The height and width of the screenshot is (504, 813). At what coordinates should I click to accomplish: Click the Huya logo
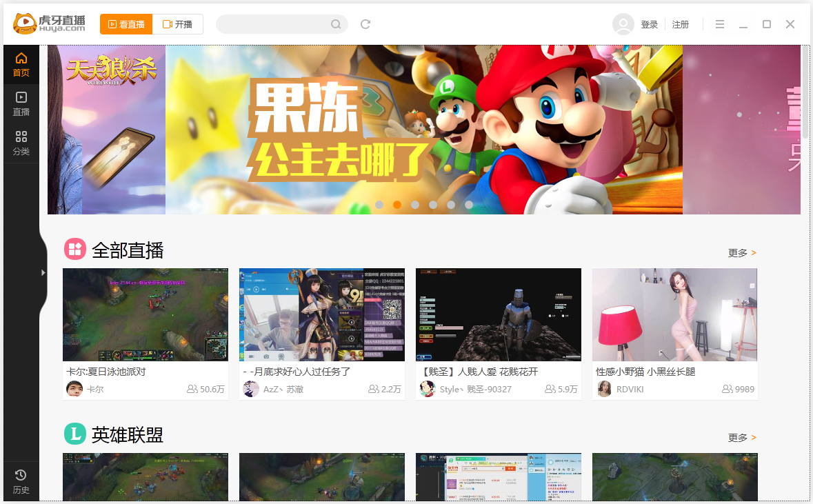pos(49,23)
